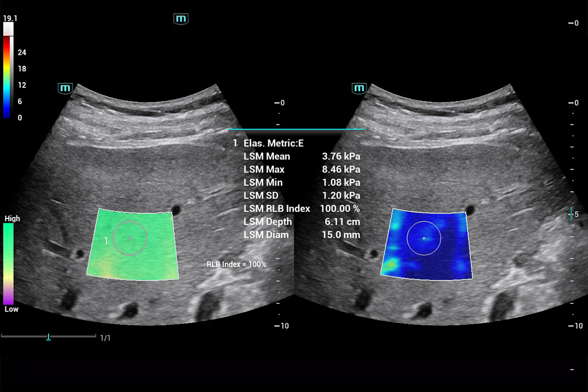Click the left image orientation marker icon
The width and height of the screenshot is (588, 392).
point(65,88)
